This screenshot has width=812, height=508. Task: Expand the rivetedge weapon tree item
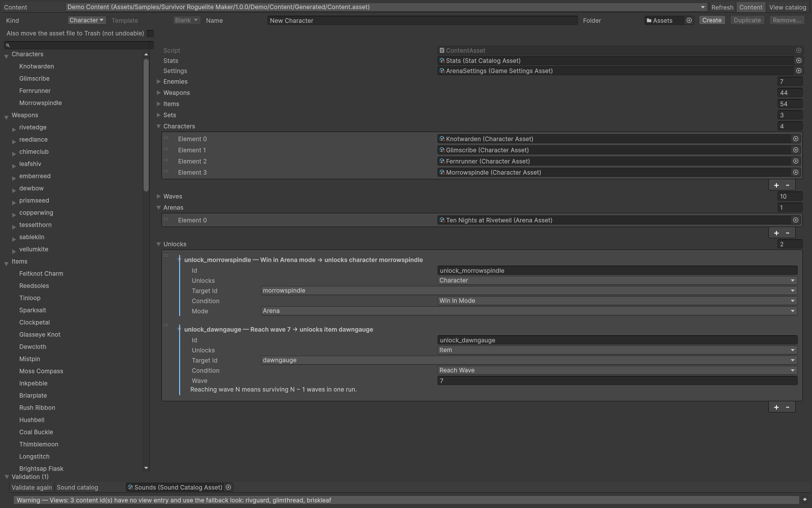click(x=14, y=130)
